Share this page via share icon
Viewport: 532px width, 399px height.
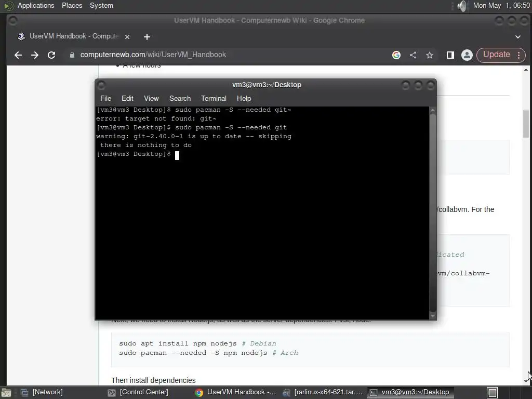click(413, 55)
